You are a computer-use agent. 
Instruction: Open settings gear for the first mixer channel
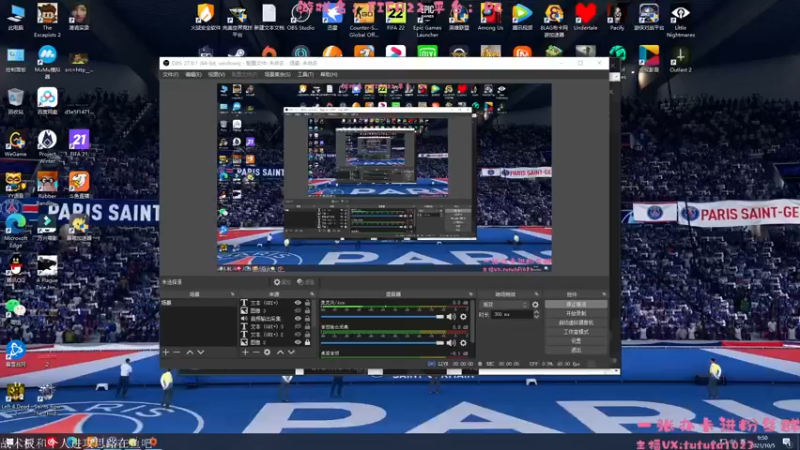(463, 317)
